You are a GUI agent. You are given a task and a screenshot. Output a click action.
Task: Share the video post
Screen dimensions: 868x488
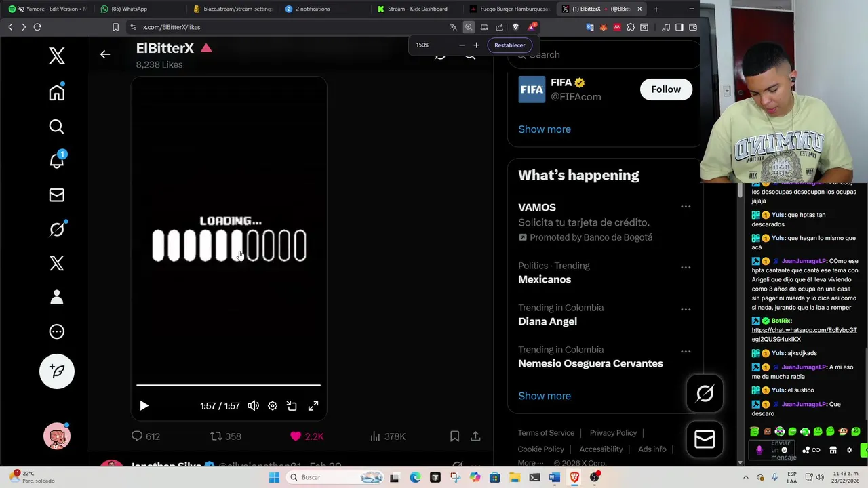[475, 436]
